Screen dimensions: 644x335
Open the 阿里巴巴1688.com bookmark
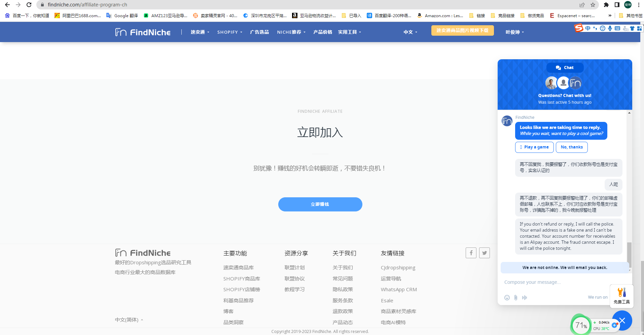pos(78,15)
